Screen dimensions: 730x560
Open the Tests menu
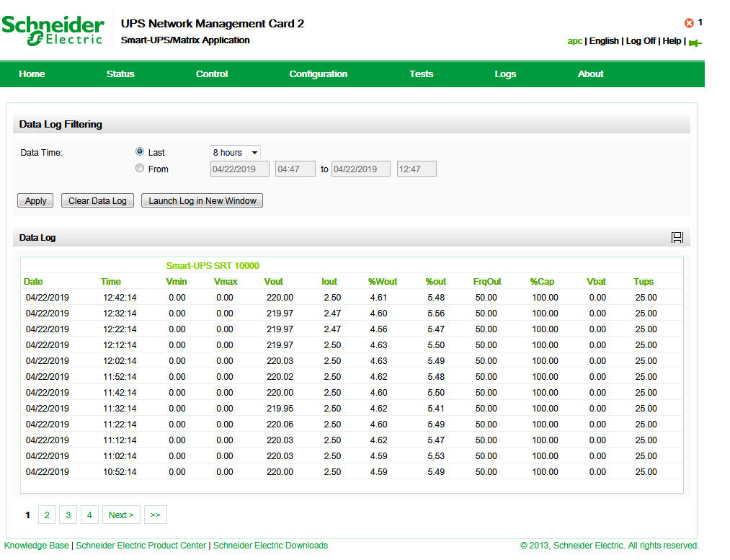pyautogui.click(x=421, y=74)
